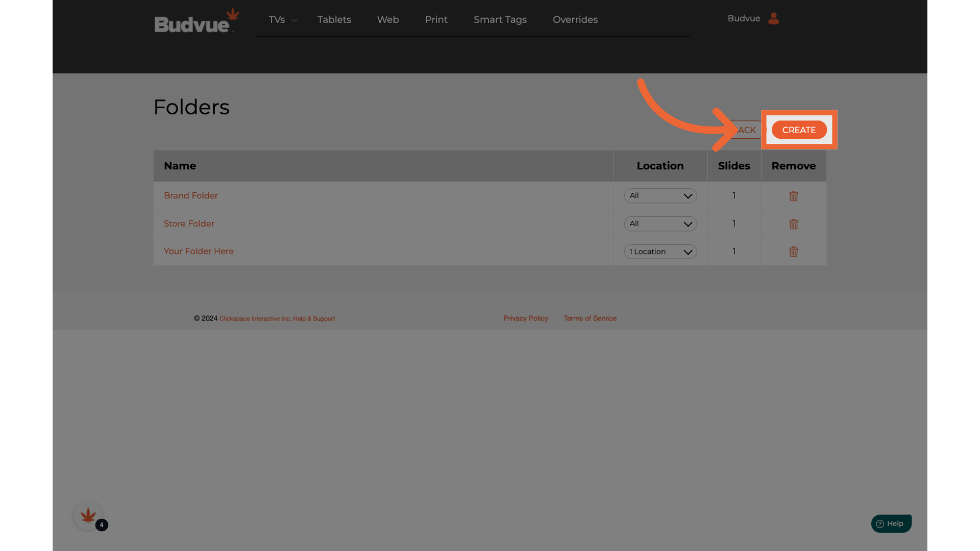Select the Print menu item
Screen dimensions: 980x551
tap(436, 19)
